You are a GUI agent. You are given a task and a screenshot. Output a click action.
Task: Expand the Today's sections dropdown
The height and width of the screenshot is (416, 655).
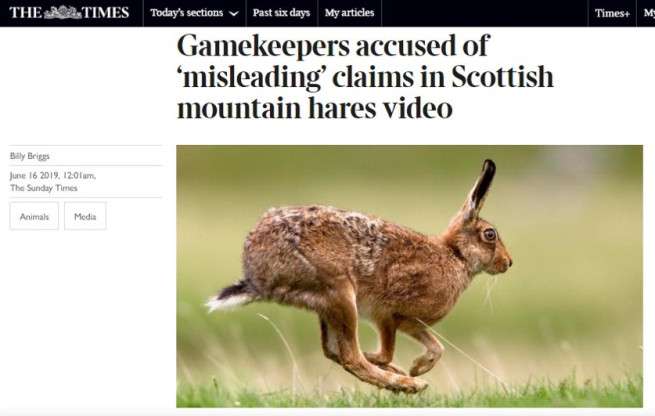[195, 13]
